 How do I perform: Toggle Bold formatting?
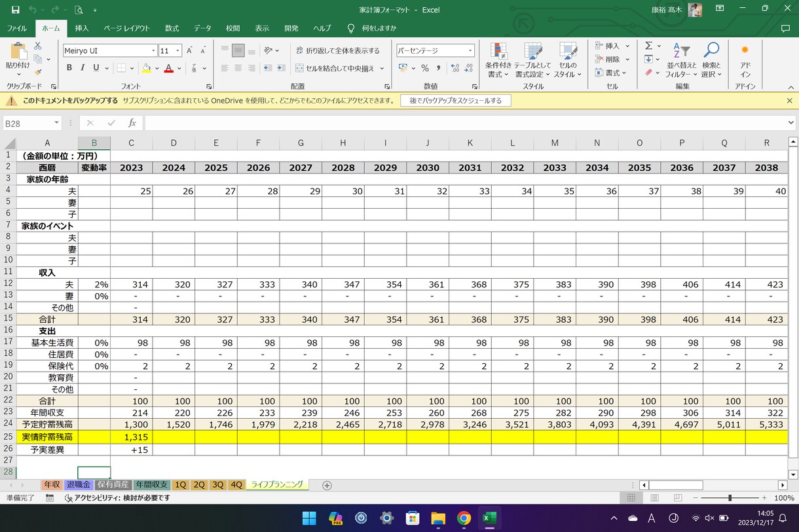coord(69,68)
